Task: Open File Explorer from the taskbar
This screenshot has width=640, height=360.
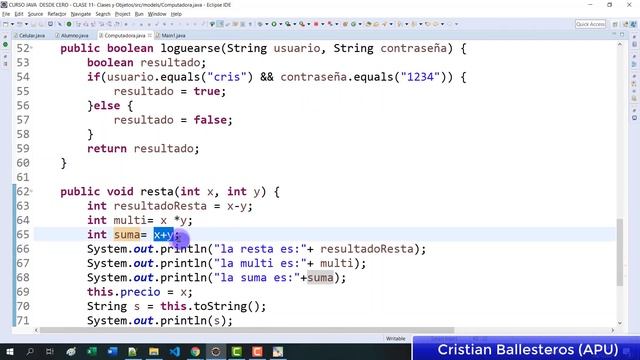Action: click(x=154, y=351)
